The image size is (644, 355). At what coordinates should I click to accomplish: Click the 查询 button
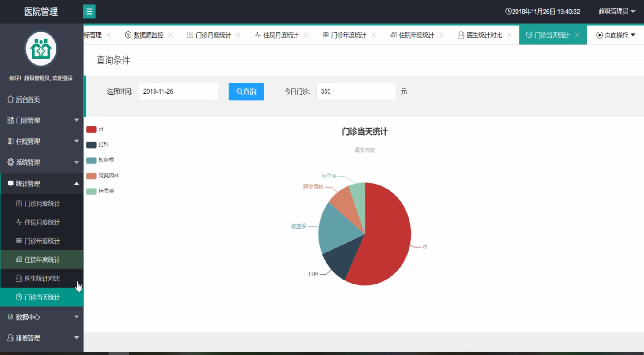click(x=246, y=91)
